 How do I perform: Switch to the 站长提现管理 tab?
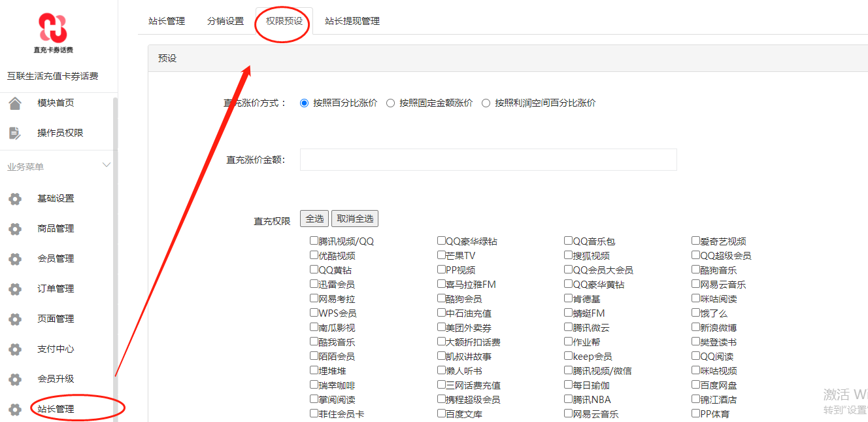352,21
